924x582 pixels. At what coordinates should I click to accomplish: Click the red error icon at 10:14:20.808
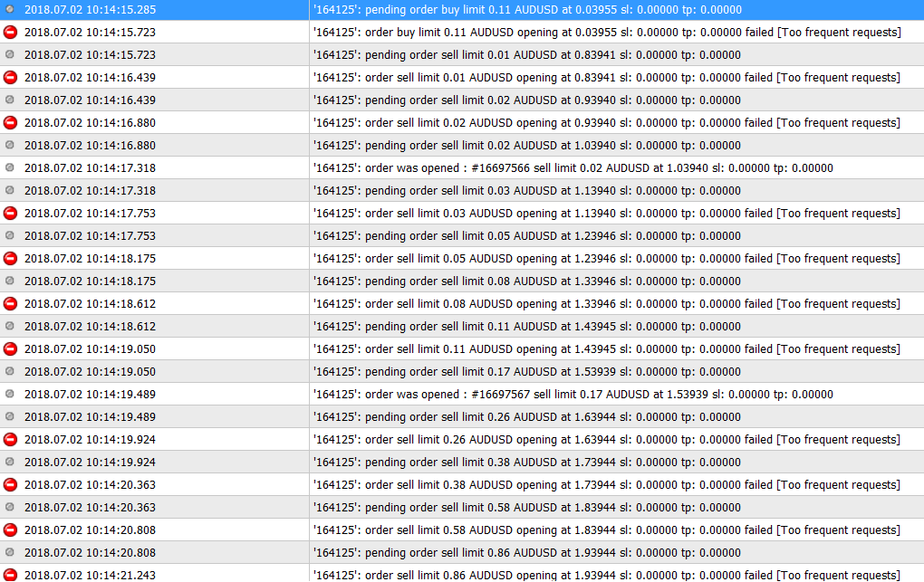tap(10, 530)
